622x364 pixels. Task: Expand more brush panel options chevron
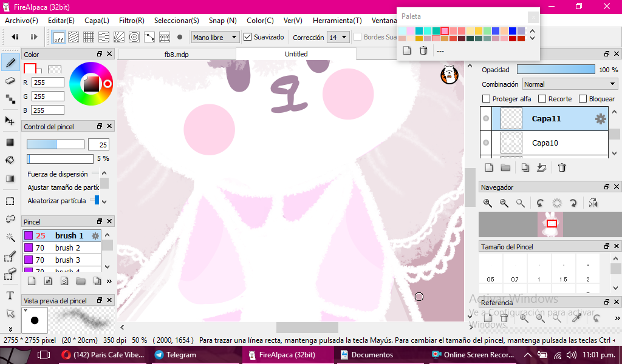pyautogui.click(x=109, y=281)
